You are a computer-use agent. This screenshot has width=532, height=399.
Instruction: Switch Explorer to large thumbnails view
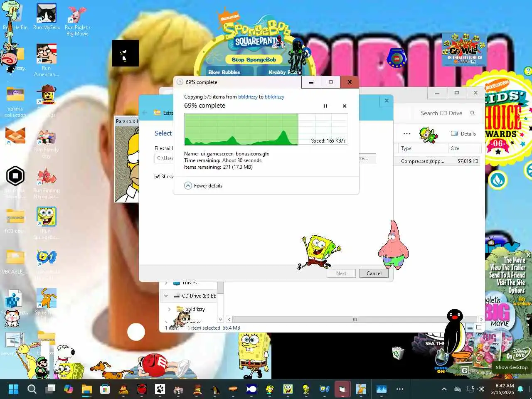[479, 328]
